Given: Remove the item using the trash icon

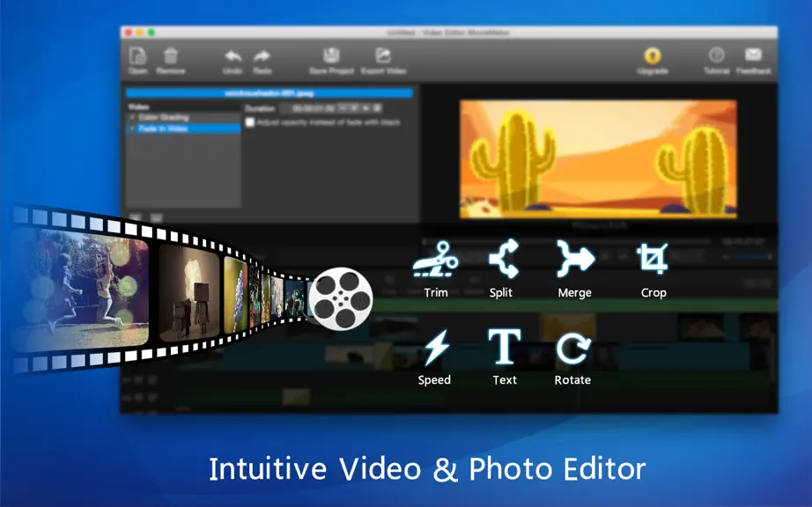Looking at the screenshot, I should tap(170, 61).
